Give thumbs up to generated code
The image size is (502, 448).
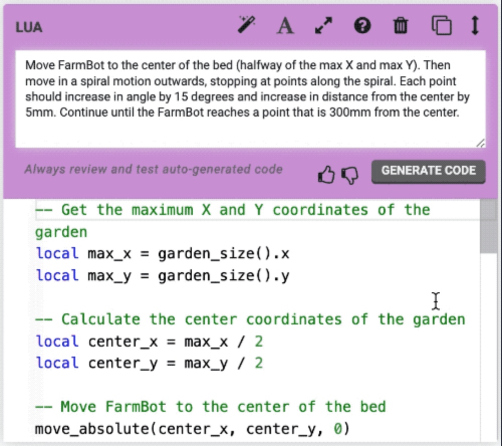tap(326, 174)
